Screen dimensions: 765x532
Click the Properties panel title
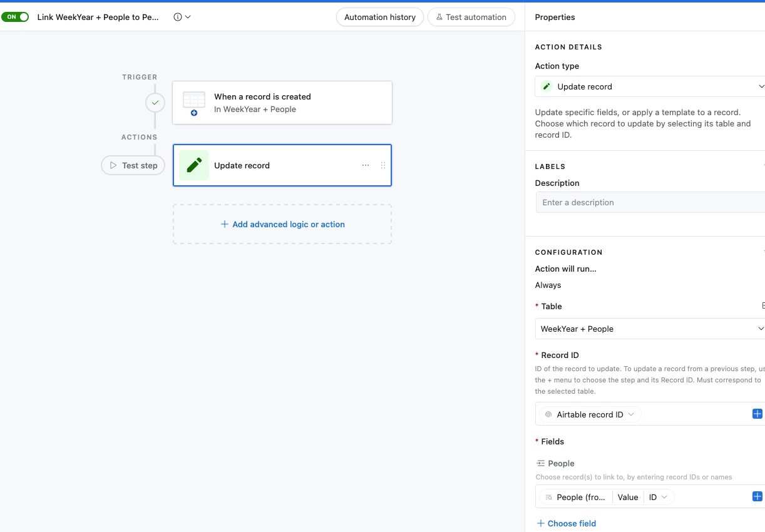555,17
